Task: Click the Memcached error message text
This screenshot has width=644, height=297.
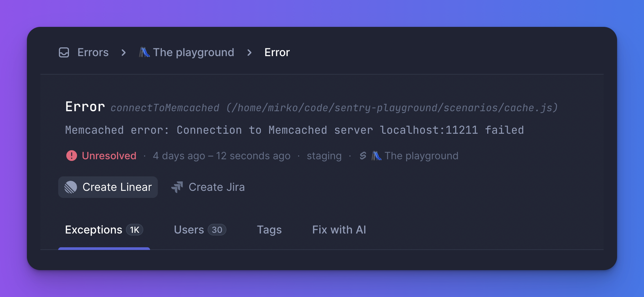Action: coord(294,130)
